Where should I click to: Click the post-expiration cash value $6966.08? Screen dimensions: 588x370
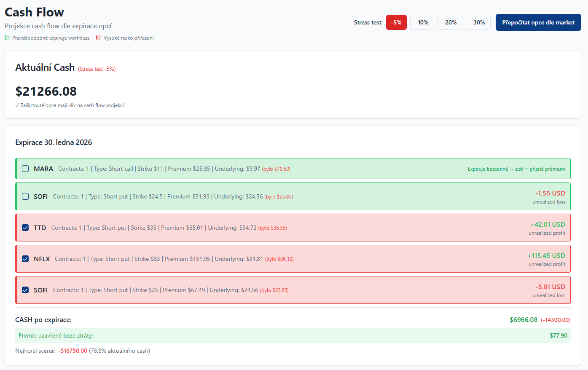pos(524,320)
